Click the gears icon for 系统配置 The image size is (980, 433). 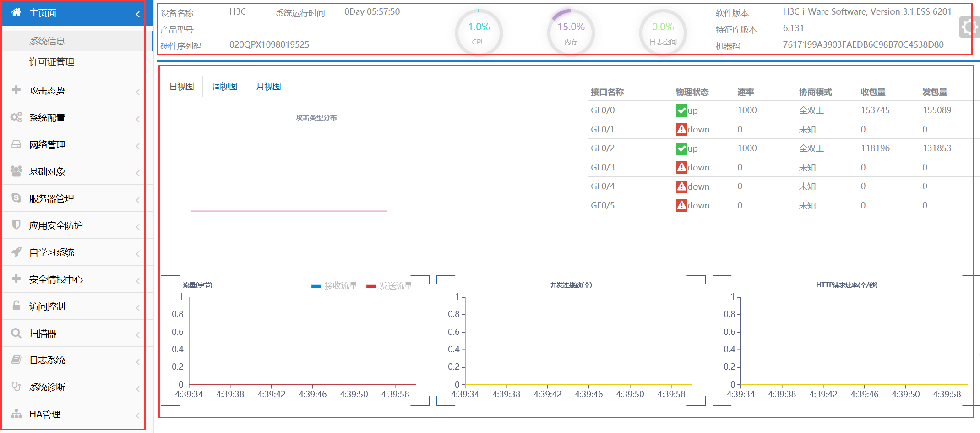click(16, 117)
